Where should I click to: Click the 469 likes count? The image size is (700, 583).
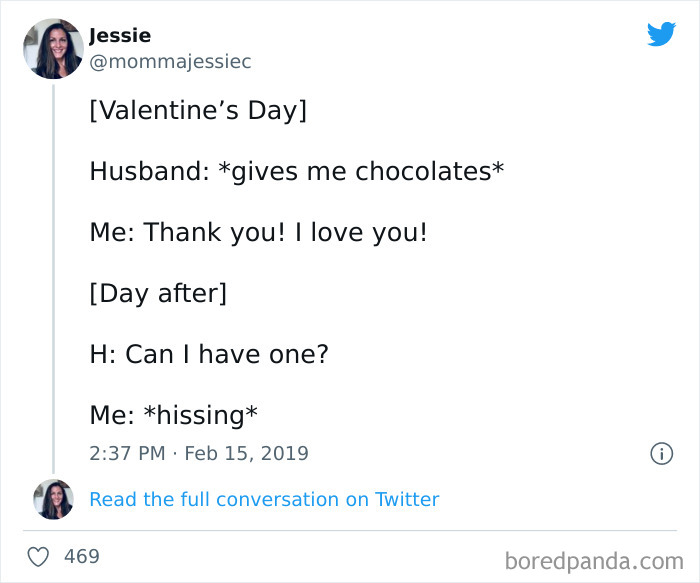pos(82,556)
